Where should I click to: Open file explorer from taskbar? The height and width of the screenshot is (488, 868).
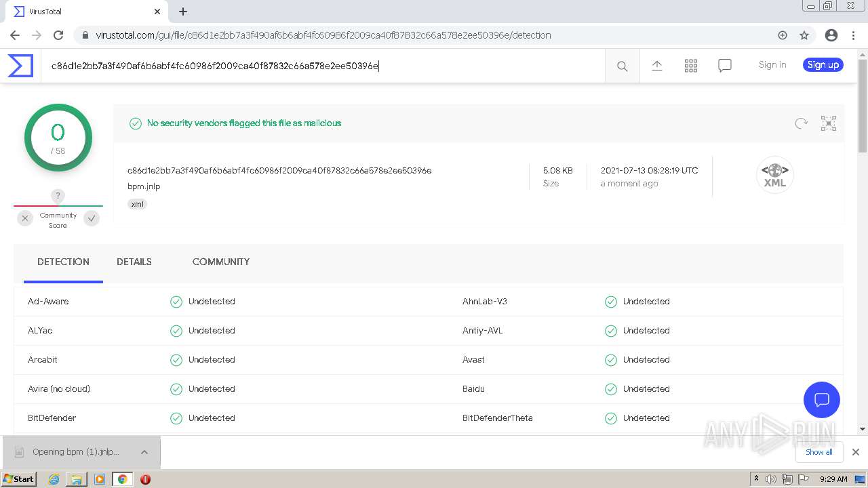tap(77, 479)
